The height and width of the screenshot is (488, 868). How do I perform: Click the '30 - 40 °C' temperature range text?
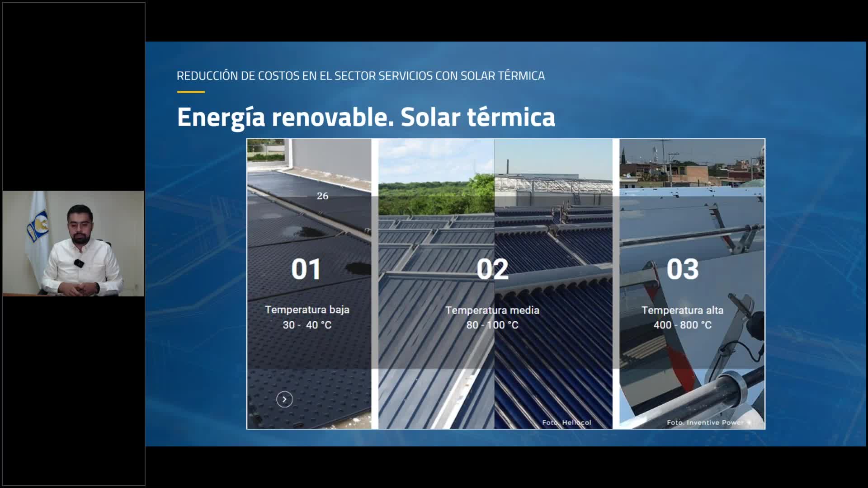(307, 325)
